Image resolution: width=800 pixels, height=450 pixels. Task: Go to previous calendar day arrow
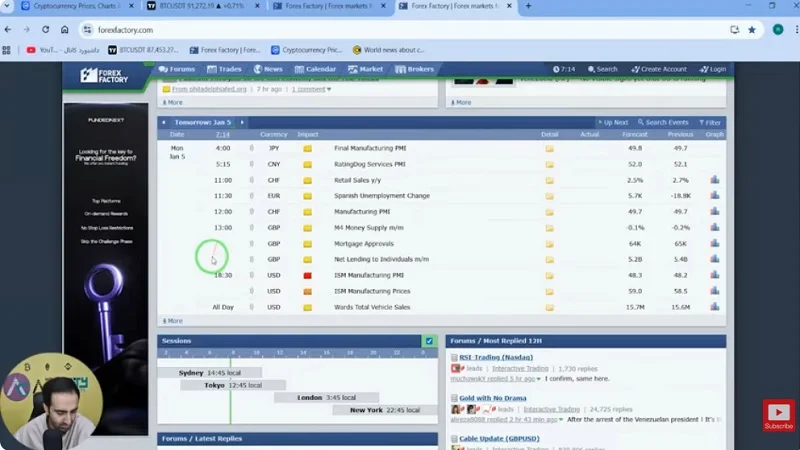[x=163, y=122]
